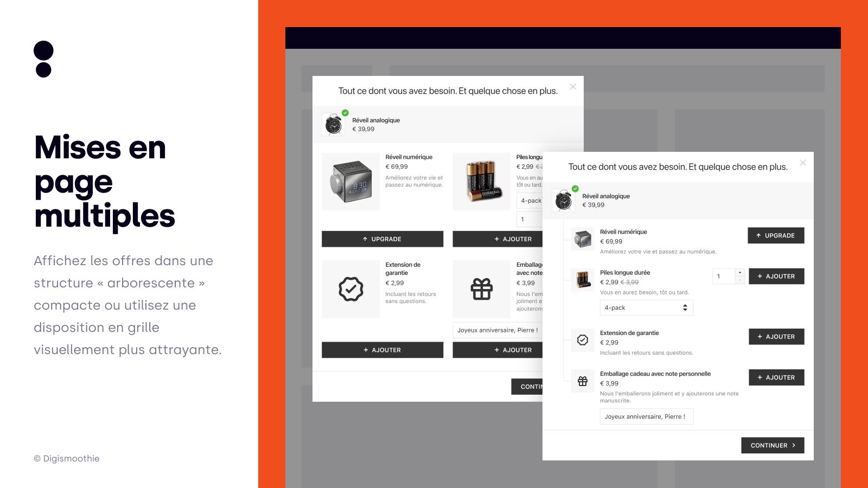The height and width of the screenshot is (488, 868).
Task: Click digital clock thumbnail in front popup
Action: (x=583, y=239)
